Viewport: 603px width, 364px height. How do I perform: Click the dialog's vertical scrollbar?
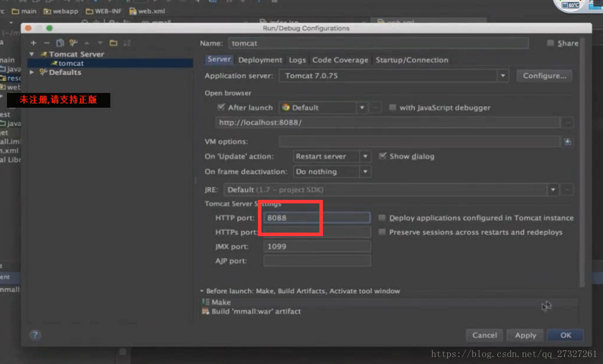pyautogui.click(x=582, y=162)
